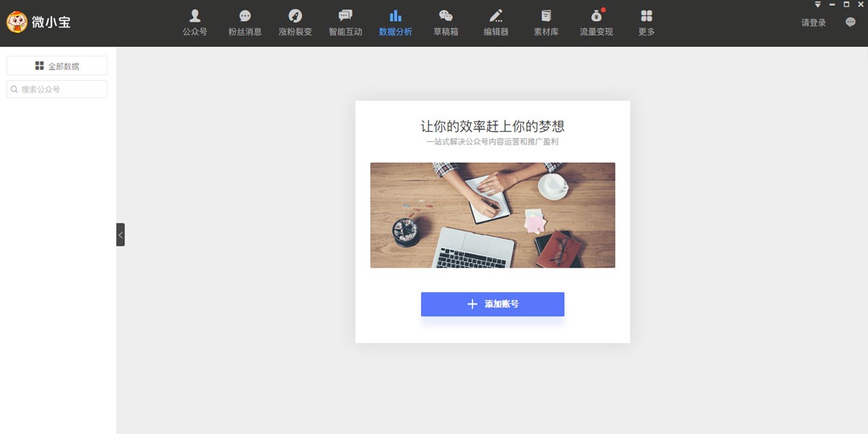Maximize the application window
This screenshot has height=434, width=868.
(847, 4)
